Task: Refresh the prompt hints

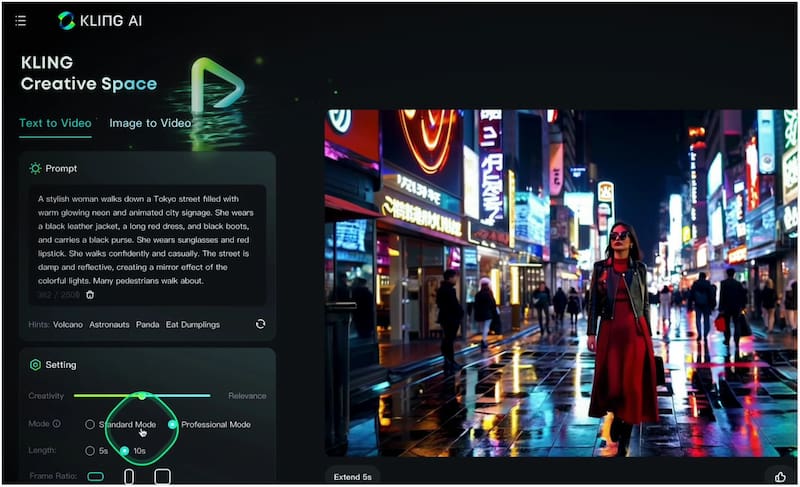Action: [x=260, y=324]
